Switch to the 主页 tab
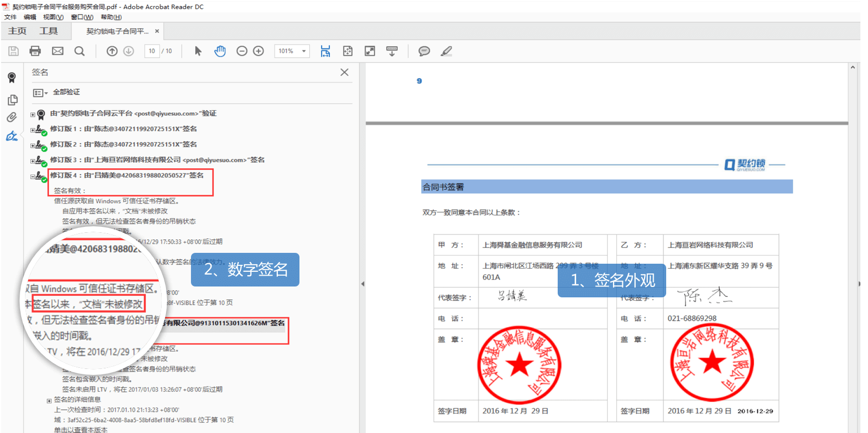Image resolution: width=868 pixels, height=433 pixels. [17, 31]
